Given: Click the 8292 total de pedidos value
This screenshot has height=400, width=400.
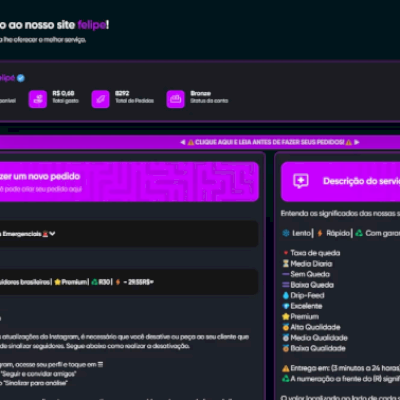Looking at the screenshot, I should tap(122, 93).
